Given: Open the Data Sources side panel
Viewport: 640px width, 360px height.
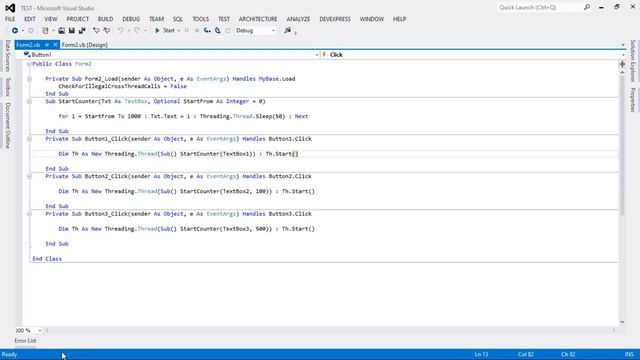Looking at the screenshot, I should 7,56.
